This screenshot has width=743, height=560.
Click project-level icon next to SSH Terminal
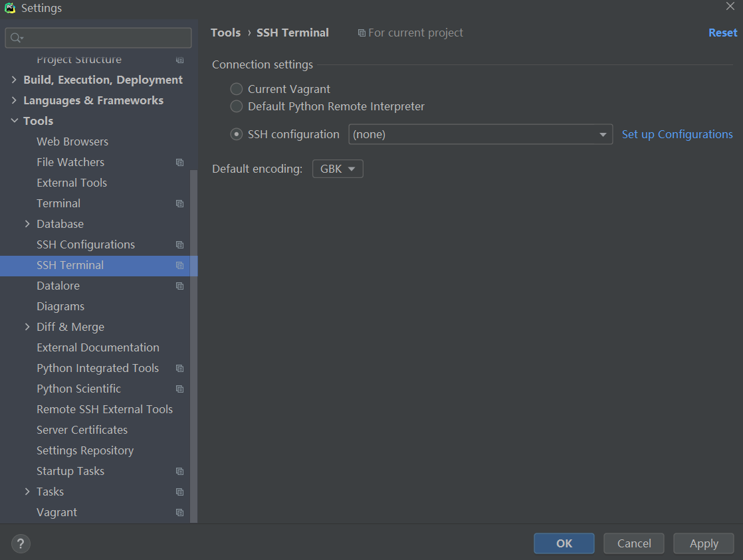(179, 265)
